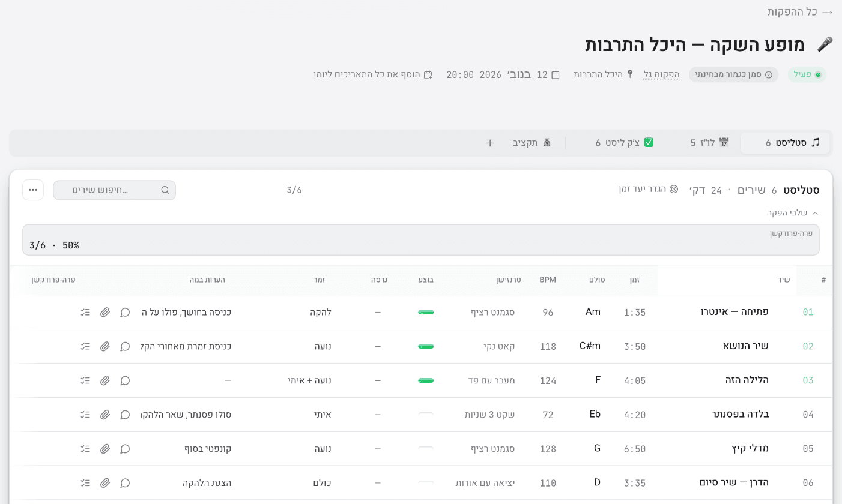This screenshot has width=842, height=504.
Task: Click the paperclip icon in שיר הנושא row
Action: 105,346
